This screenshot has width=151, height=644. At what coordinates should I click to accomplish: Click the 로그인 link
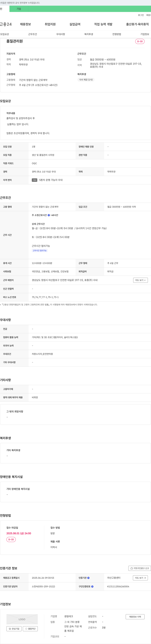click(x=141, y=15)
